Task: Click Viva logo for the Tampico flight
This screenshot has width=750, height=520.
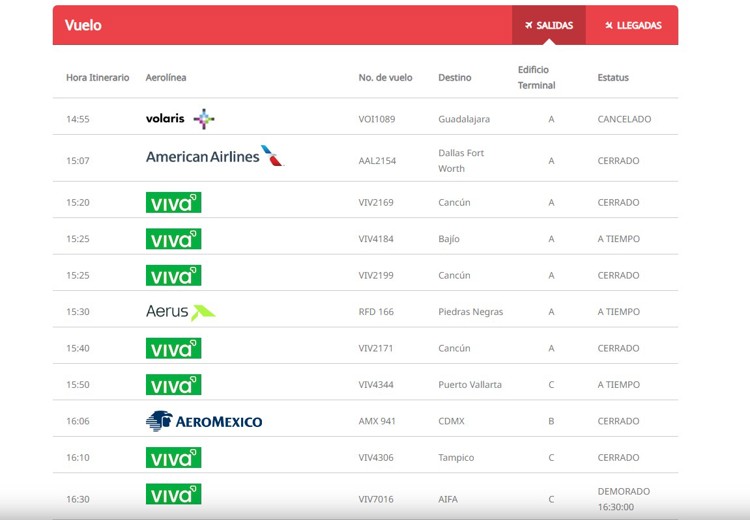Action: [173, 458]
